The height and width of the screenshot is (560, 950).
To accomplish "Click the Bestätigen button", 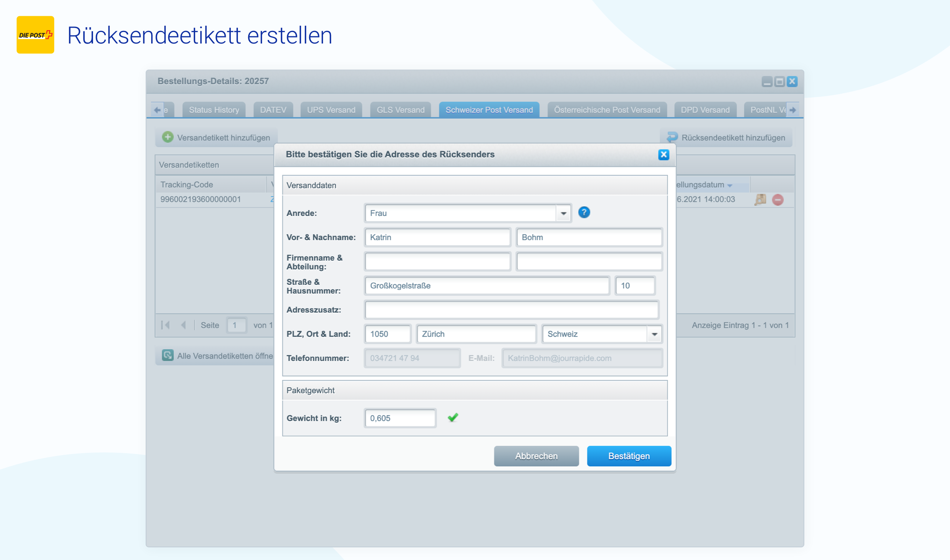I will [x=629, y=456].
